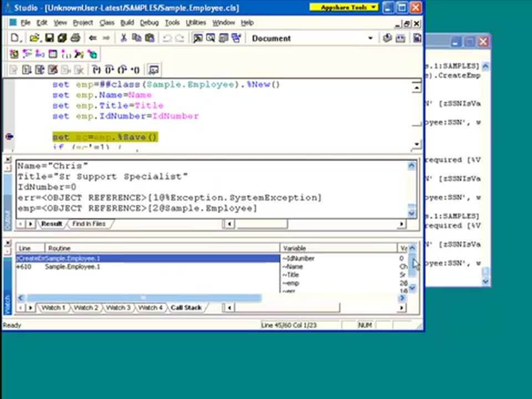Click the New Document icon
Image resolution: width=532 pixels, height=399 pixels.
click(x=14, y=38)
